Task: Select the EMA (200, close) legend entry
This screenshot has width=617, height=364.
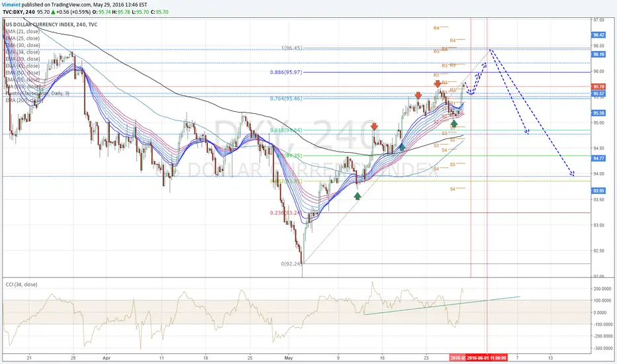Action: tap(24, 101)
